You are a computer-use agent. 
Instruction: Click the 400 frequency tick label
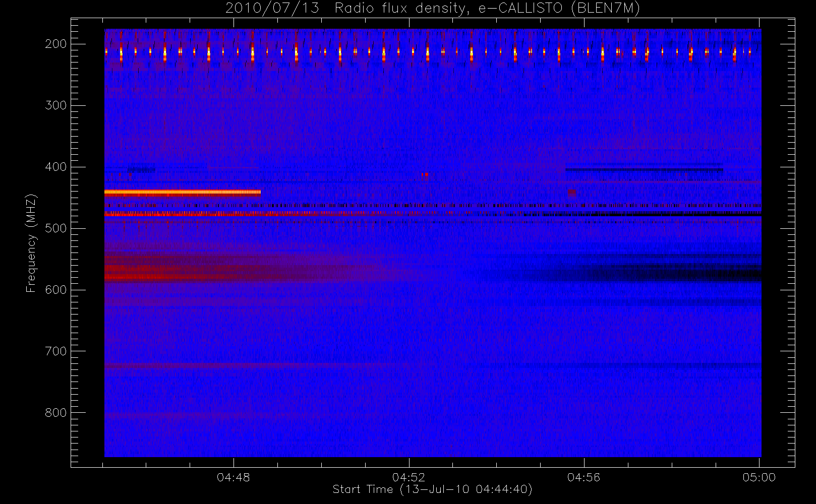point(56,167)
